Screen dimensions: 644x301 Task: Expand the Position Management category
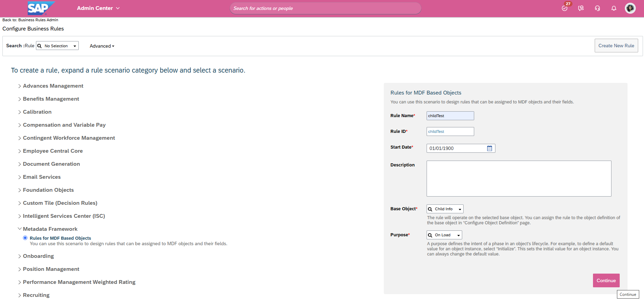pyautogui.click(x=49, y=269)
